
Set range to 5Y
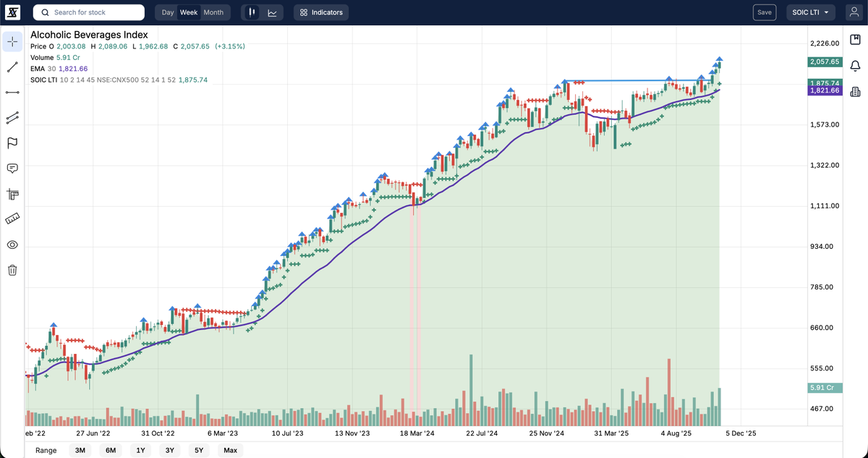[199, 450]
